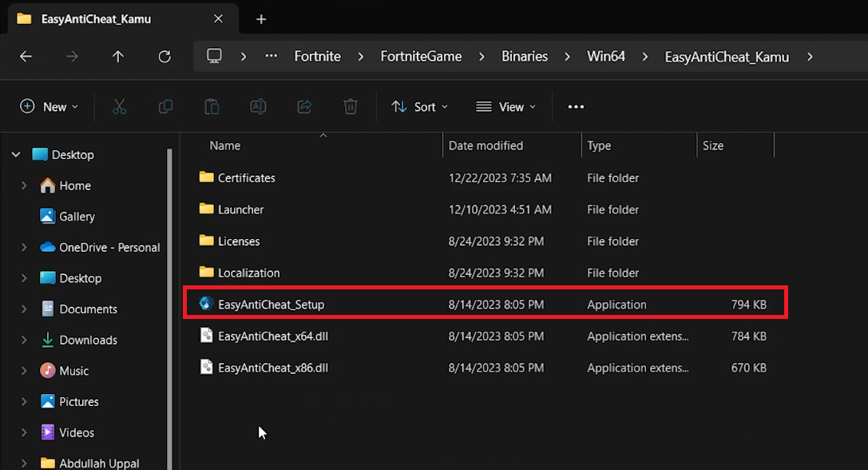Open the Sort options dropdown

tap(420, 106)
